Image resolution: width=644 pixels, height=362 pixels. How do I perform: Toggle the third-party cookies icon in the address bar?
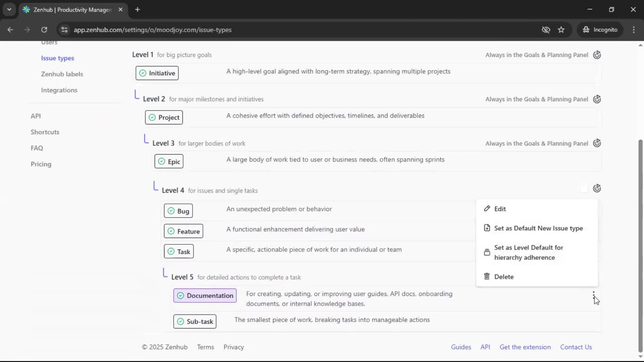tap(546, 29)
